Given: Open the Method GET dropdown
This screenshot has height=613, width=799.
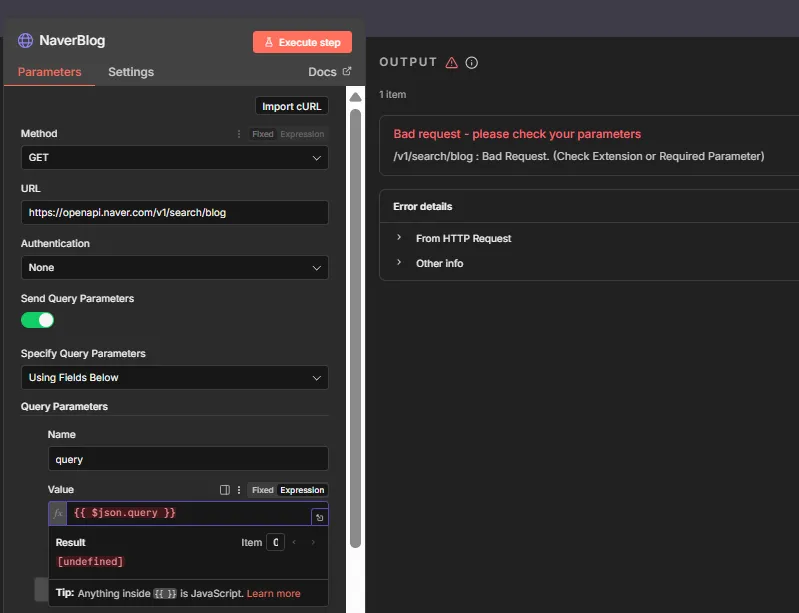Looking at the screenshot, I should tap(175, 158).
